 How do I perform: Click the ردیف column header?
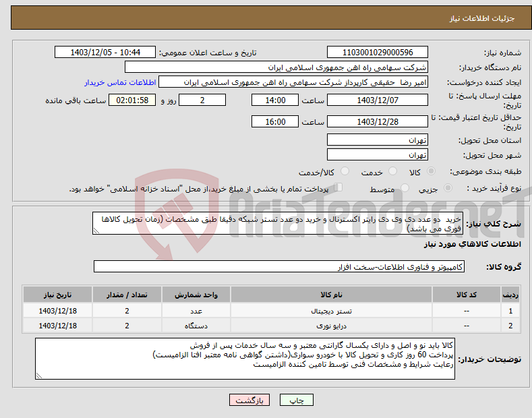[x=510, y=295]
